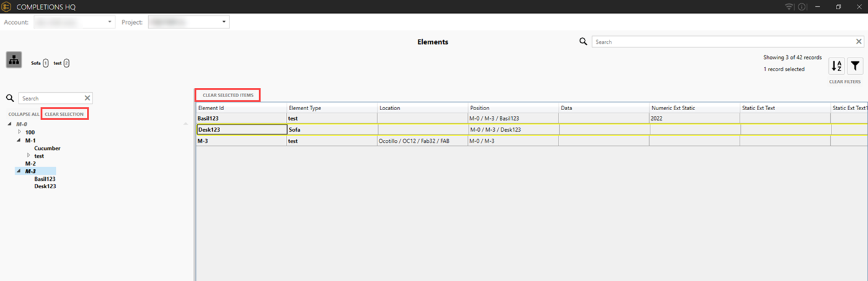The height and width of the screenshot is (281, 868).
Task: Click the info icon in title bar
Action: [x=802, y=7]
